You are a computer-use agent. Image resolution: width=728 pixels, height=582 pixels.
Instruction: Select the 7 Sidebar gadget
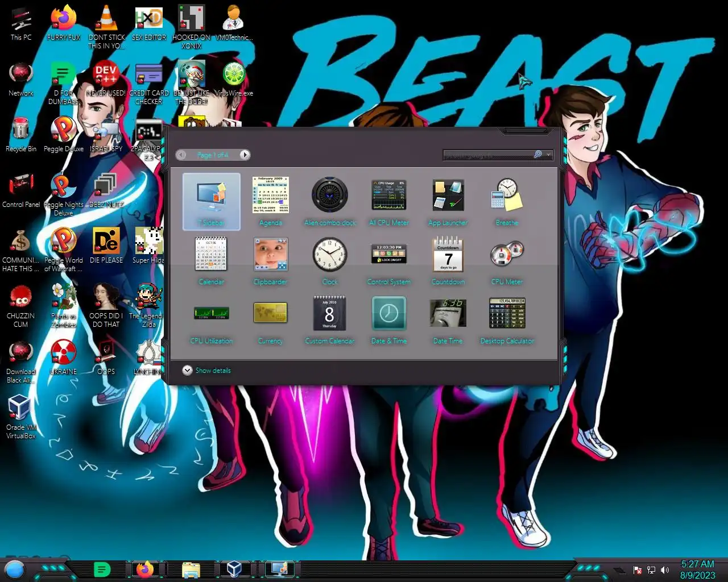(x=212, y=202)
